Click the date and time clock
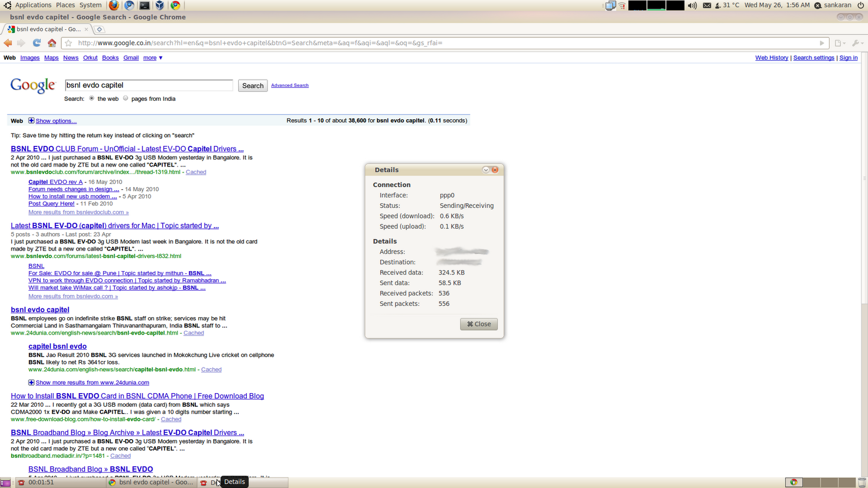Viewport: 868px width, 488px height. tap(777, 5)
